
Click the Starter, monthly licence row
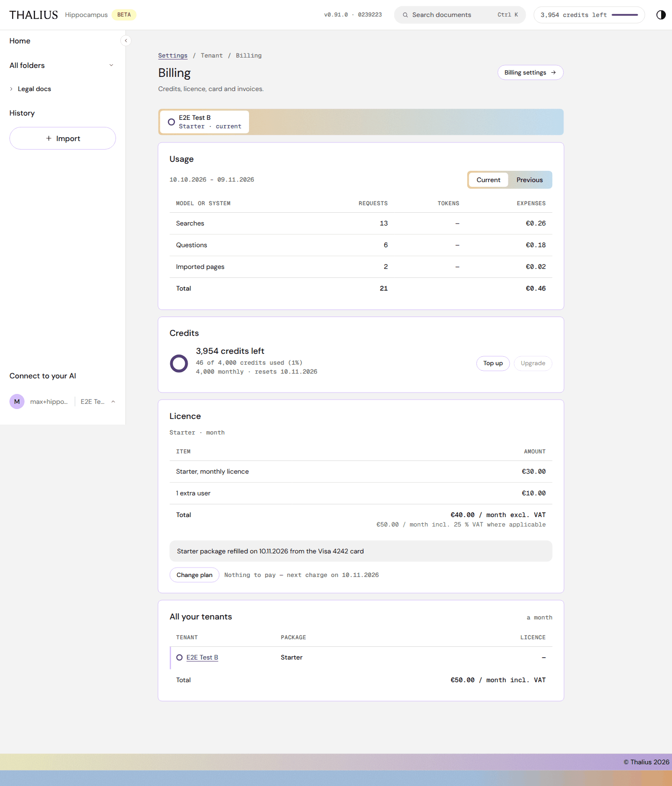[x=361, y=472]
